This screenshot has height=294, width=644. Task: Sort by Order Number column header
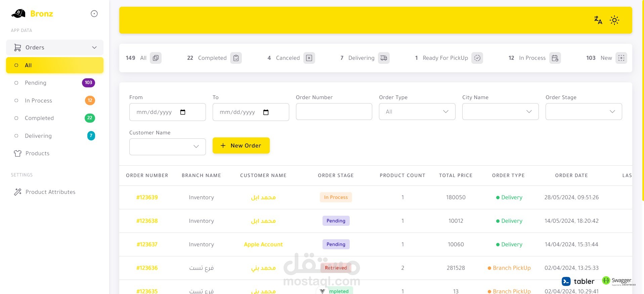point(147,175)
